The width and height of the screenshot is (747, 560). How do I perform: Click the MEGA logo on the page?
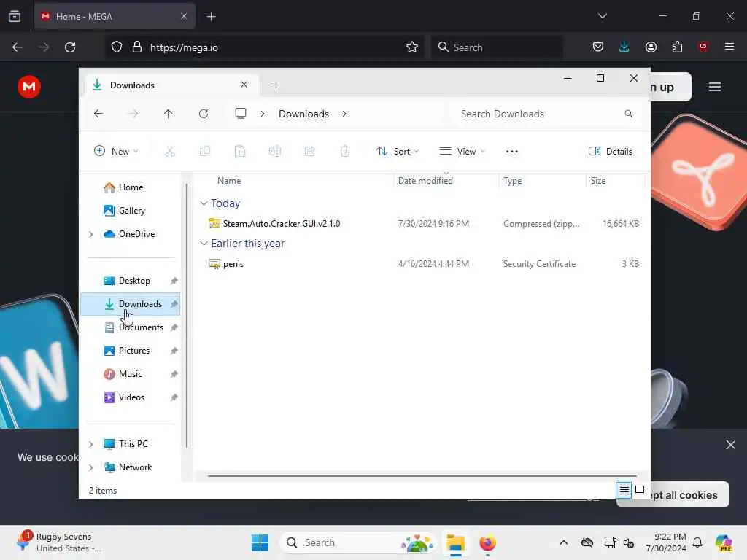click(x=29, y=87)
